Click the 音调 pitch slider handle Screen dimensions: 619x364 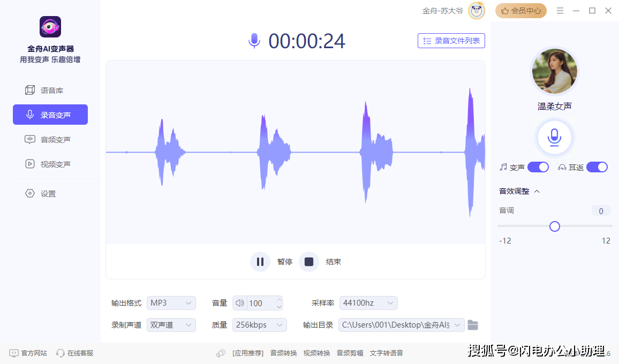click(x=555, y=226)
